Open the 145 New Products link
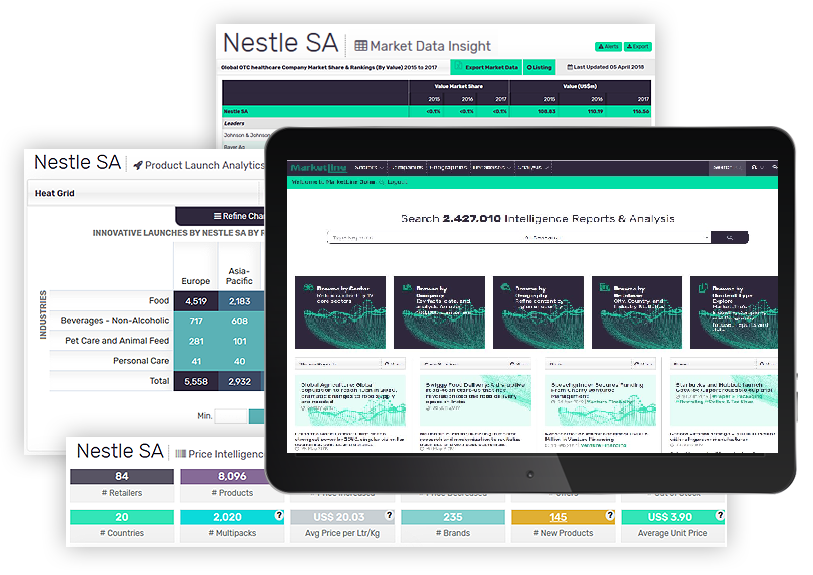The image size is (813, 575). pos(558,517)
